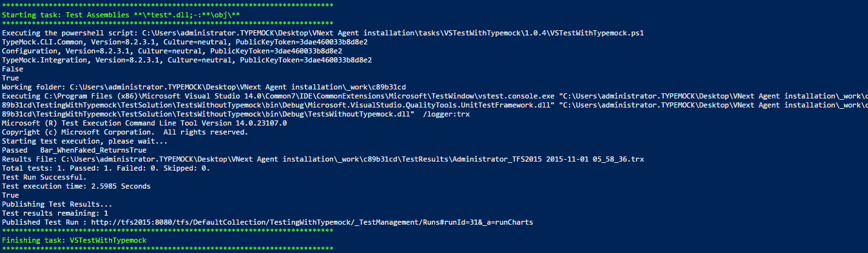
Task: Click the 'Copyright (c) Microsoft Corporation' line
Action: 125,131
